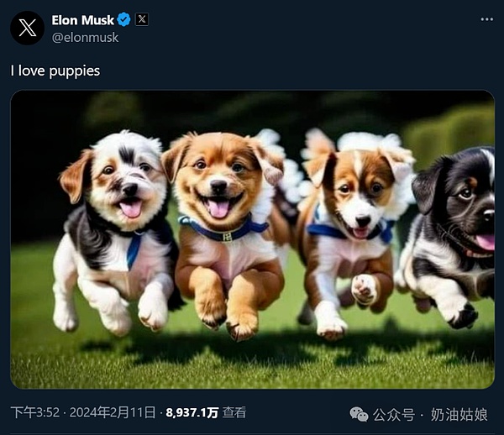The width and height of the screenshot is (504, 435).
Task: Open the three-dot more options menu
Action: (486, 19)
